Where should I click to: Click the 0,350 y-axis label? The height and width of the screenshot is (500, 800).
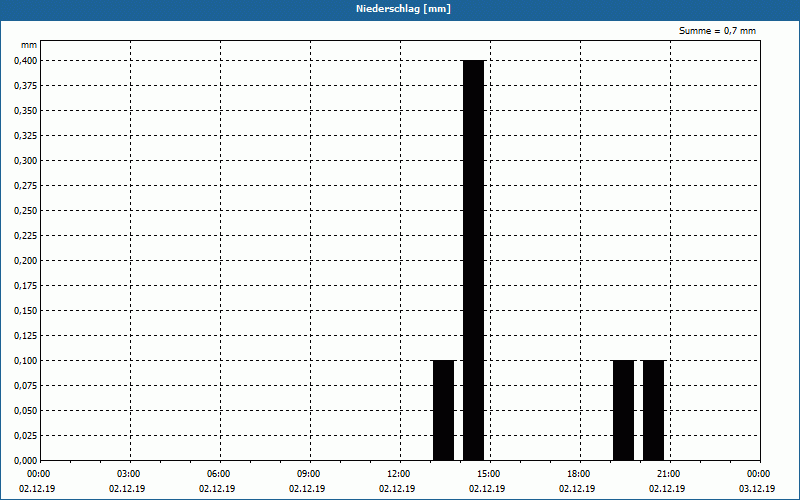click(x=26, y=111)
